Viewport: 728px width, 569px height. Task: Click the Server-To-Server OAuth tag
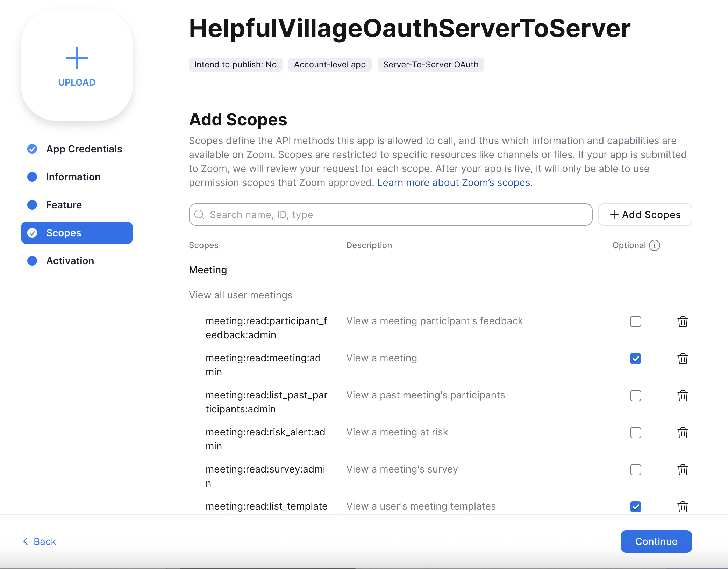click(431, 65)
